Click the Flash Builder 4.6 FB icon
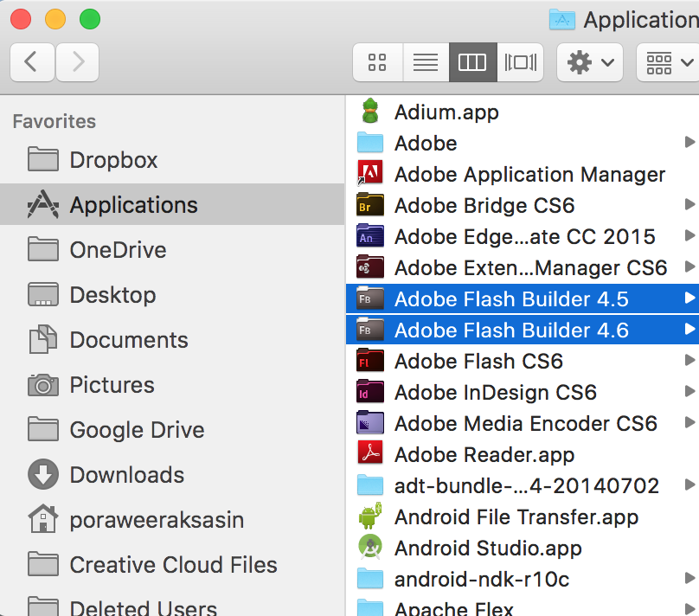This screenshot has width=699, height=616. (x=370, y=330)
